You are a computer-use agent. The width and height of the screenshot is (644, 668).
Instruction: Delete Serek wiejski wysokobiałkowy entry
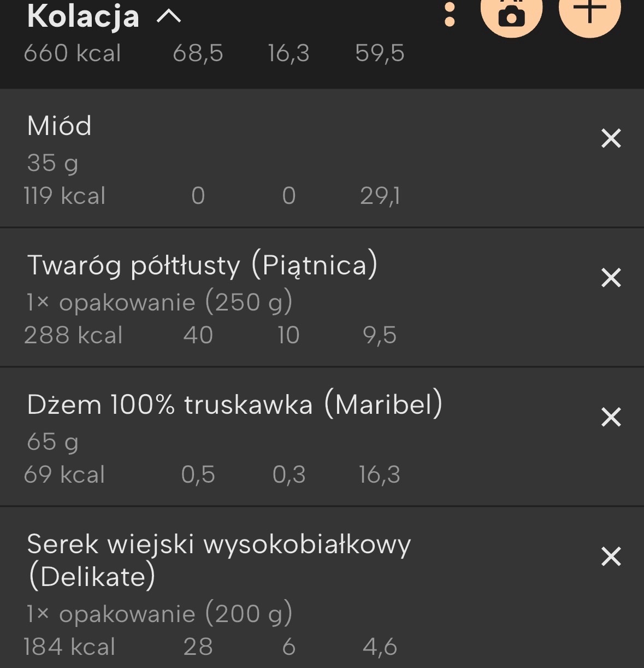click(611, 556)
